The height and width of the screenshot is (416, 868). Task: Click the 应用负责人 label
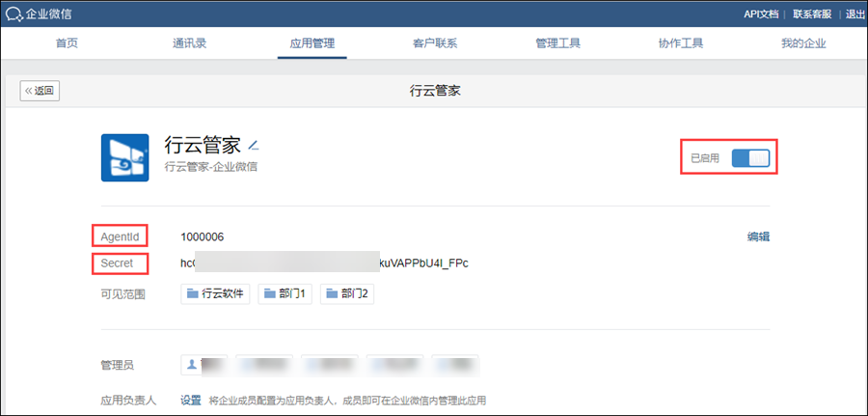pos(128,400)
